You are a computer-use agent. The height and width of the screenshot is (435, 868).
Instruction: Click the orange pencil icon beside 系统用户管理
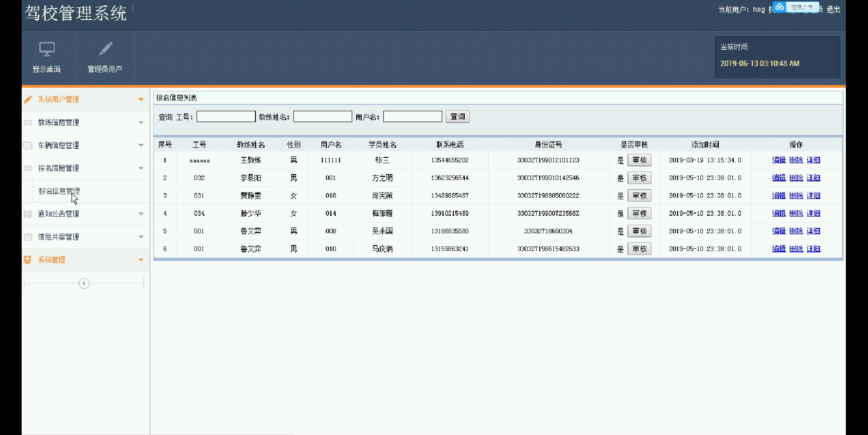click(x=28, y=99)
